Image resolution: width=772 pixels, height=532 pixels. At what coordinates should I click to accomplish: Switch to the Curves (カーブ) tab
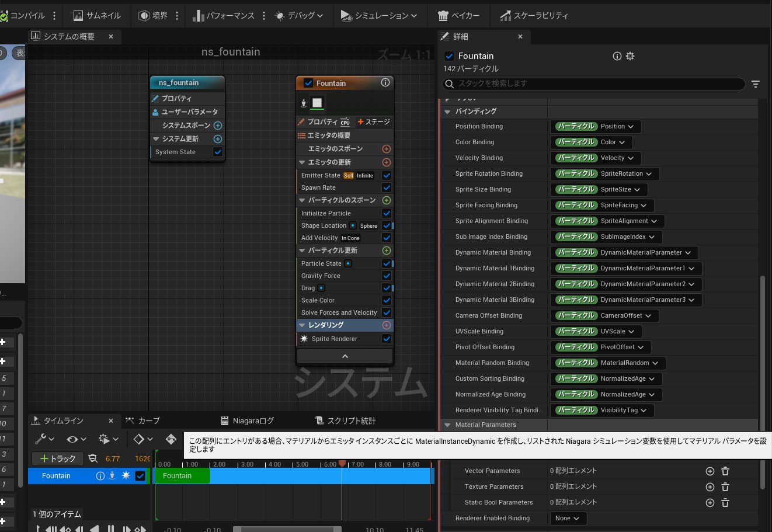(142, 420)
